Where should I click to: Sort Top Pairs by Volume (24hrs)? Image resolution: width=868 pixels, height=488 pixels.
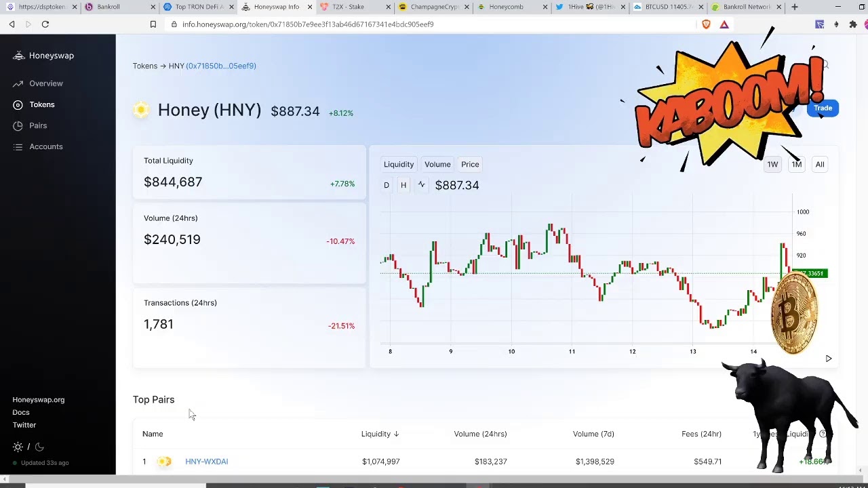coord(480,434)
